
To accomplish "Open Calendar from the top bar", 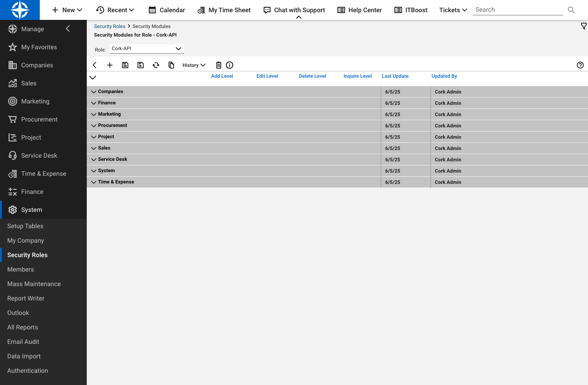I will tap(167, 10).
